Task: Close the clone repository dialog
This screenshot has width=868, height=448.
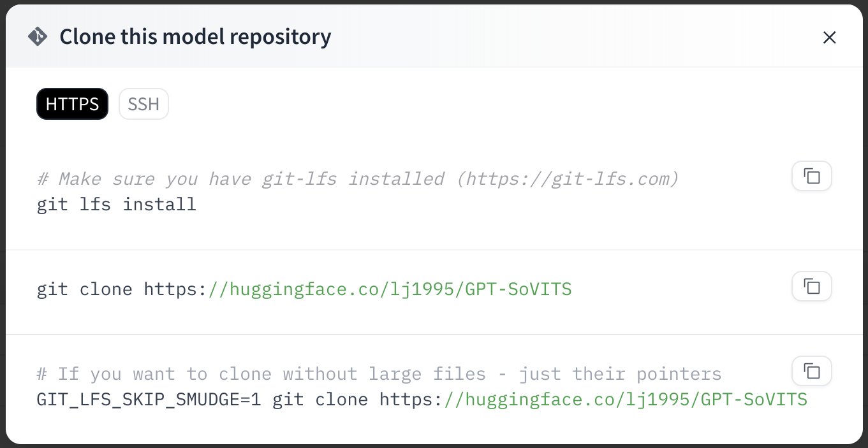Action: coord(829,38)
